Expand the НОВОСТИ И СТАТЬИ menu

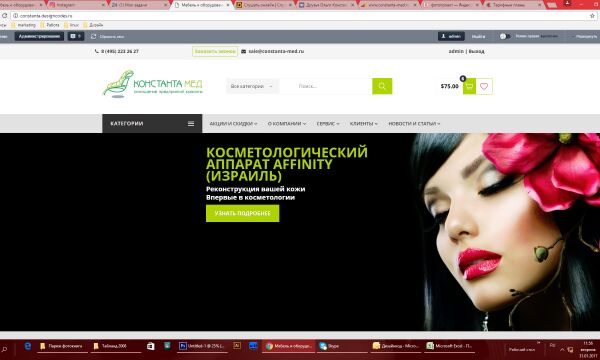pyautogui.click(x=414, y=124)
